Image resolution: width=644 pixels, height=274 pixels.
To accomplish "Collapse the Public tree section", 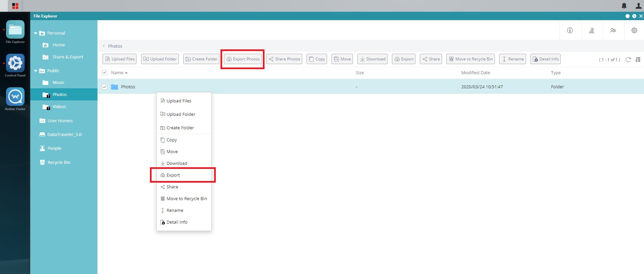I will (36, 71).
